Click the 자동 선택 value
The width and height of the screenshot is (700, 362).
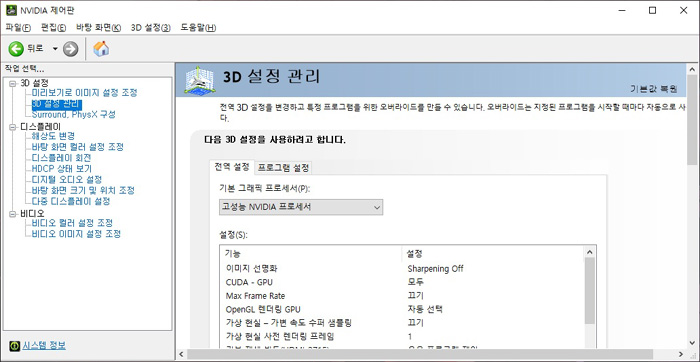tap(425, 309)
